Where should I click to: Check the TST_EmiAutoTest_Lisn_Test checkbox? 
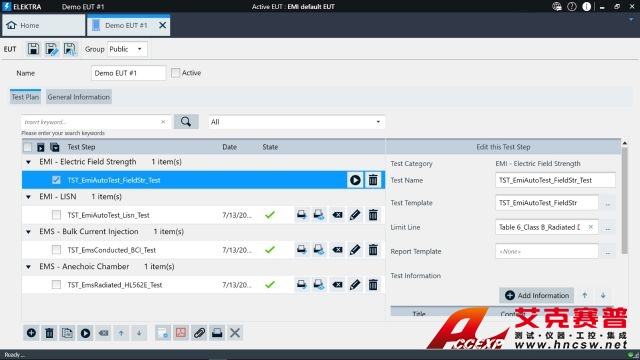tap(56, 215)
